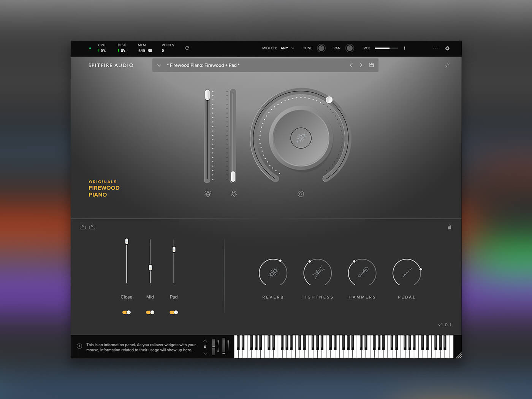Image resolution: width=532 pixels, height=399 pixels.
Task: Save preset with the floppy disk icon
Action: click(x=372, y=65)
